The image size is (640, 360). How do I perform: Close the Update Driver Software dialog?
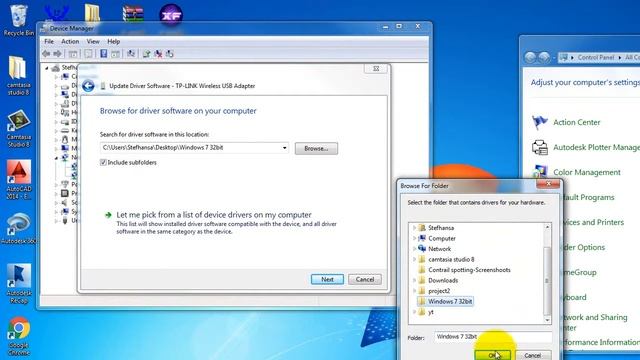[x=376, y=69]
